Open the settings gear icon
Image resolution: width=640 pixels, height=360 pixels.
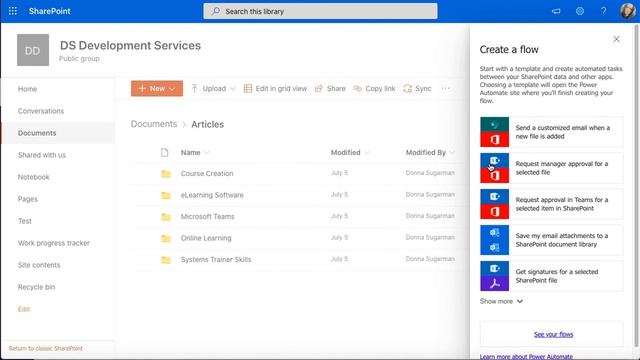click(x=580, y=11)
